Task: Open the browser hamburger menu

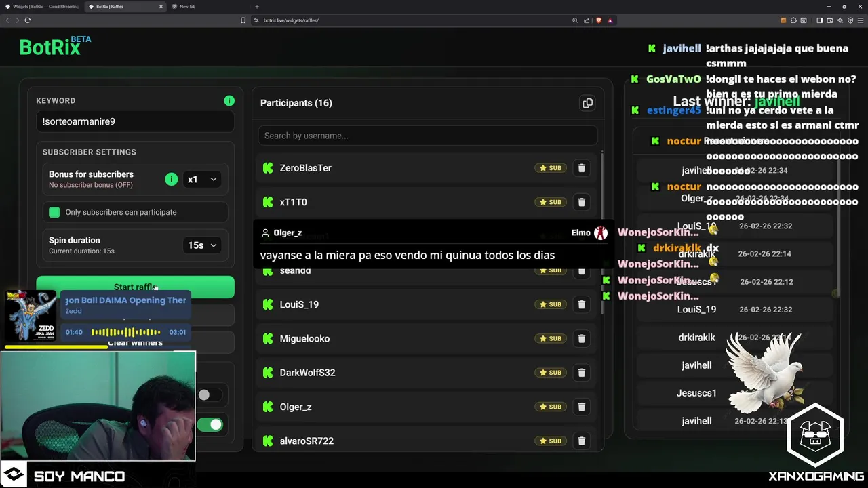Action: pyautogui.click(x=861, y=20)
